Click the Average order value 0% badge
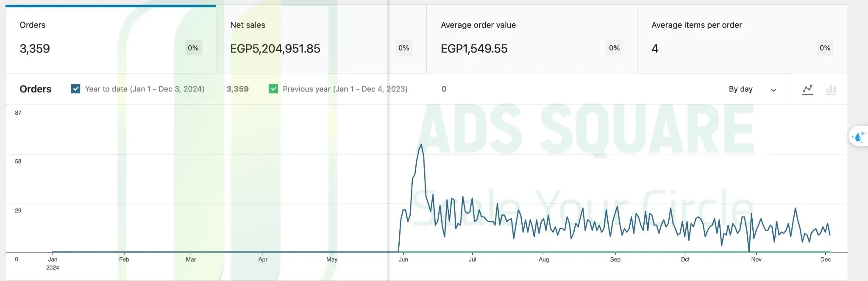The width and height of the screenshot is (868, 281). point(615,48)
